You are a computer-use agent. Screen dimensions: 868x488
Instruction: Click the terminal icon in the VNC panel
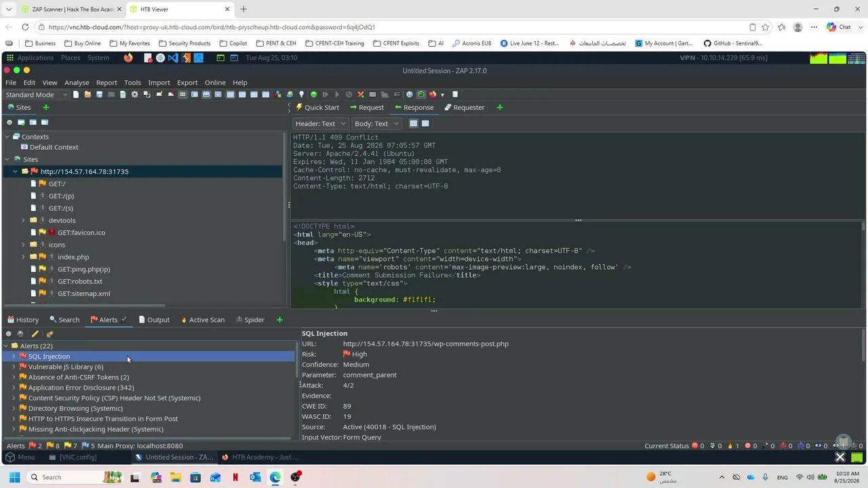click(x=220, y=58)
